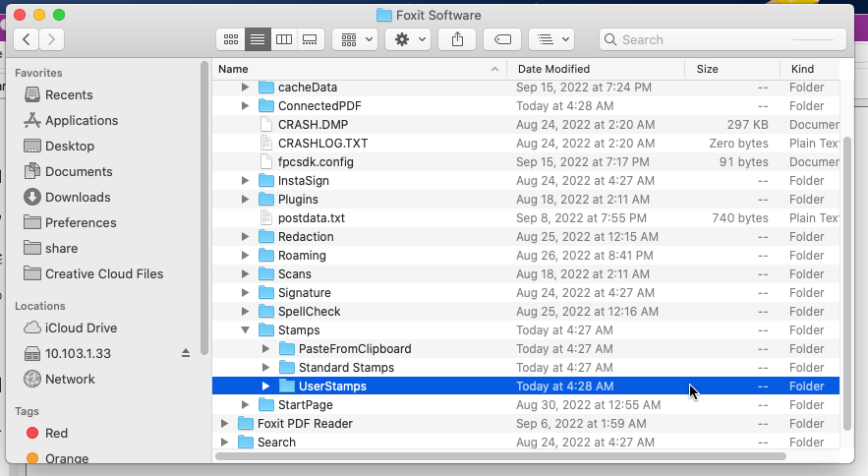868x476 pixels.
Task: Expand the Standard Stamps folder
Action: [265, 368]
